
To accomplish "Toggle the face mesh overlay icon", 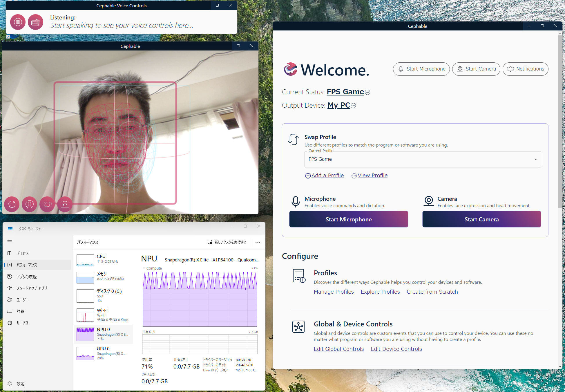I will tap(47, 204).
